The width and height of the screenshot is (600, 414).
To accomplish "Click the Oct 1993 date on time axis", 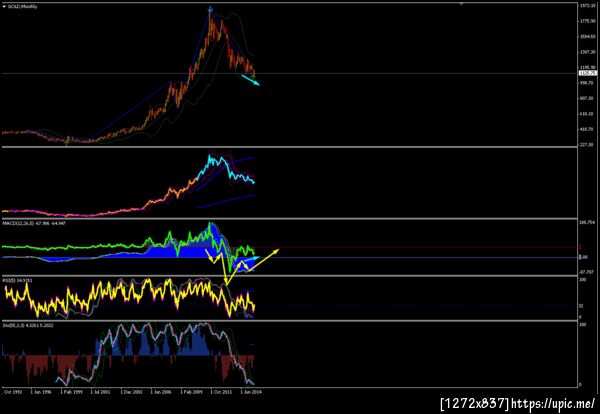I will (13, 392).
